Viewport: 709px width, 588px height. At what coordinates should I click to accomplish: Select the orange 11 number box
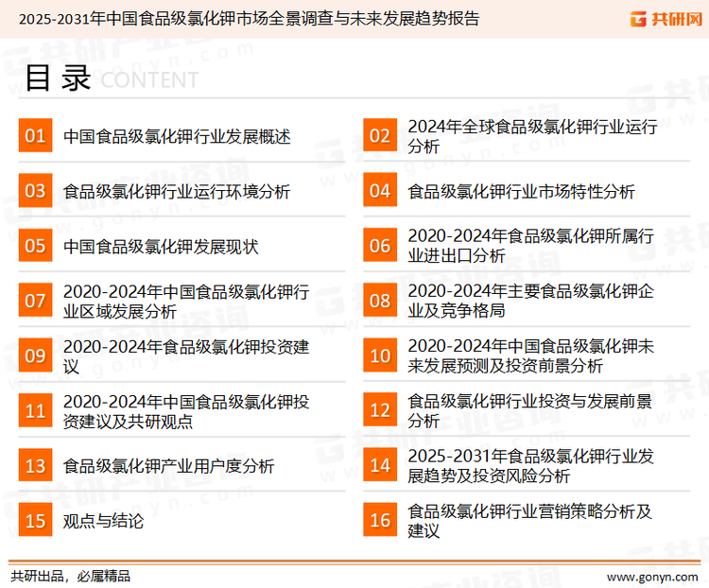click(35, 410)
